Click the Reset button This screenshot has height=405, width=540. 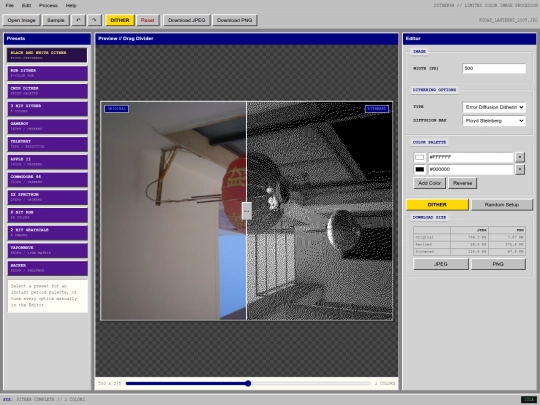[148, 20]
